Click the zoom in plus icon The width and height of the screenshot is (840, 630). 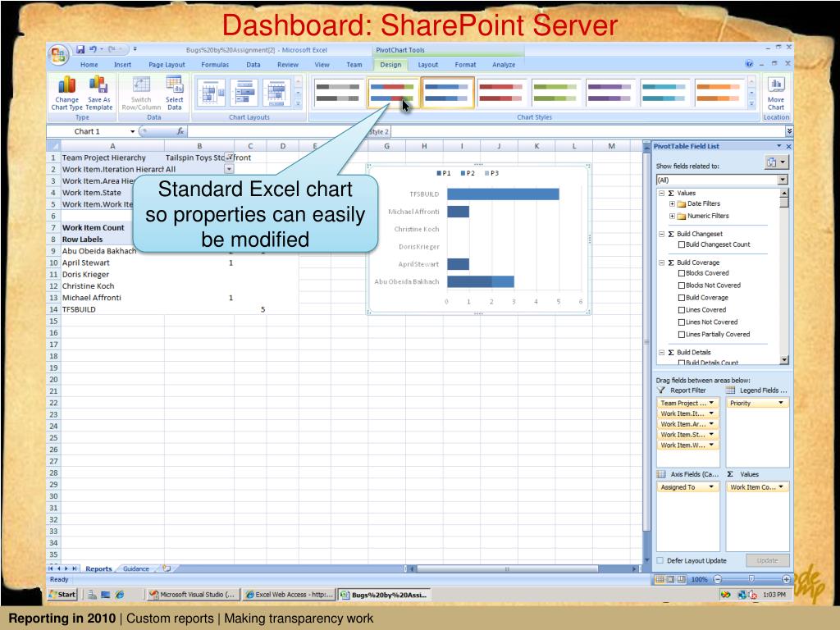coord(786,579)
